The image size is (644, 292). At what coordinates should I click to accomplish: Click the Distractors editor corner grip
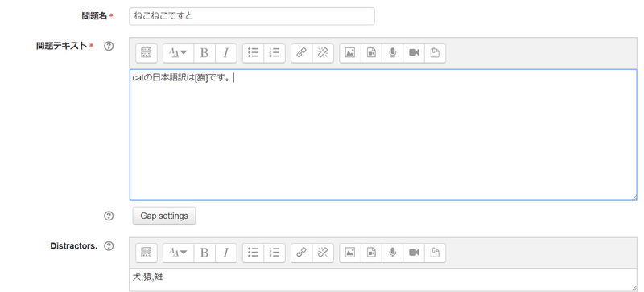point(634,288)
